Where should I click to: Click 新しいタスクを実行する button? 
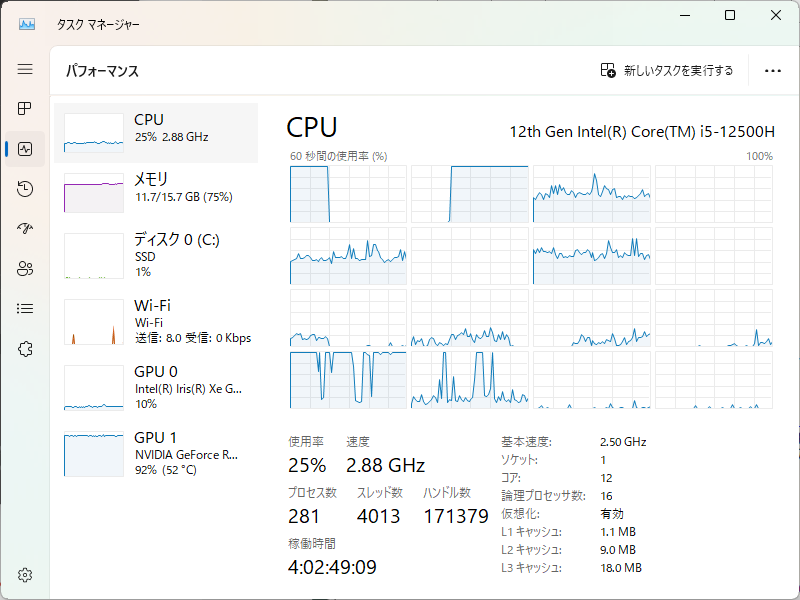coord(666,70)
